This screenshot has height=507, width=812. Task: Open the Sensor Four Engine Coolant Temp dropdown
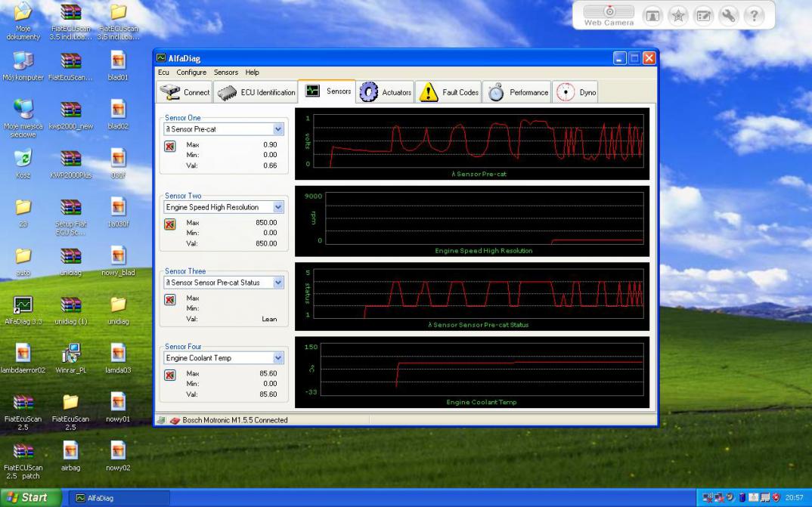(277, 358)
